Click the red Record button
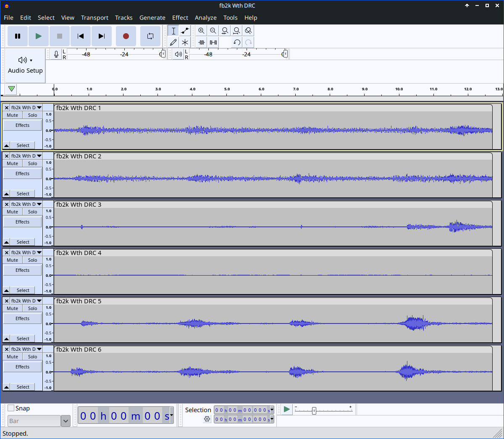This screenshot has height=439, width=504. click(126, 36)
